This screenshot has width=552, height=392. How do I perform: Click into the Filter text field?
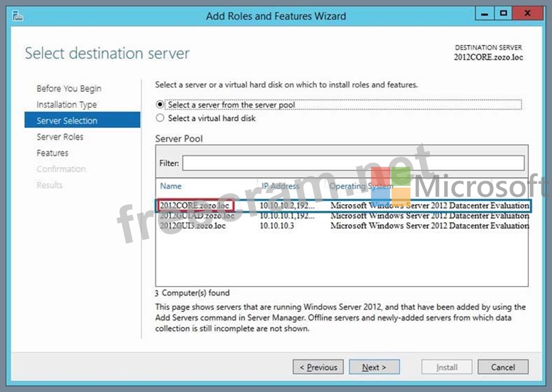click(x=353, y=163)
